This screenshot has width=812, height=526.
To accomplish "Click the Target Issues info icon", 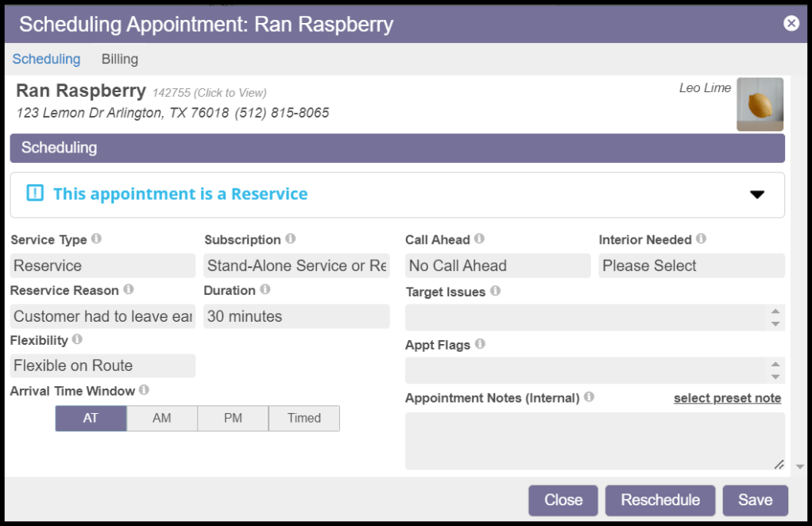I will pos(495,291).
